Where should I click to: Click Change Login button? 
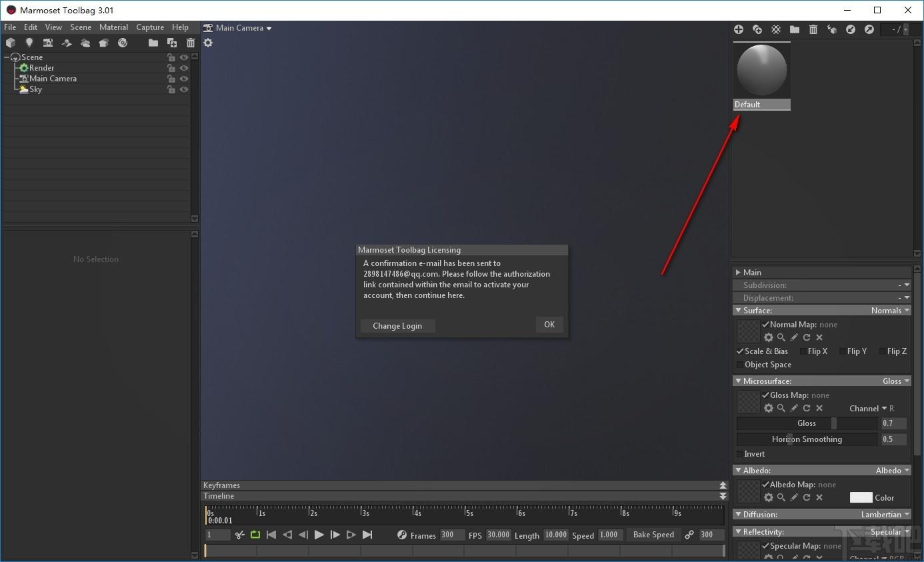[397, 326]
